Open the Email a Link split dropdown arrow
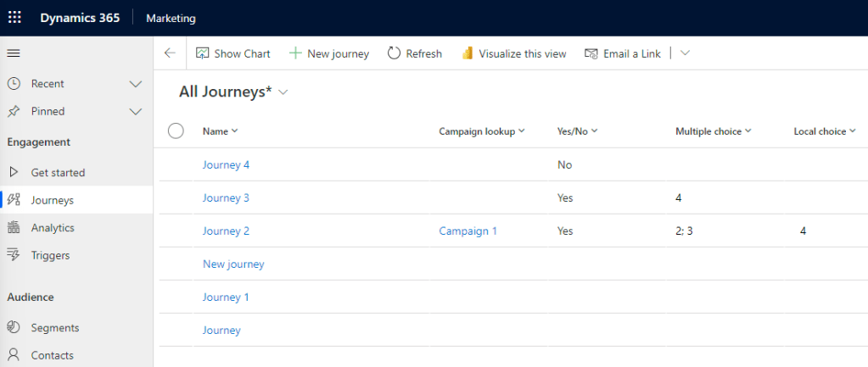The width and height of the screenshot is (868, 367). click(x=686, y=53)
